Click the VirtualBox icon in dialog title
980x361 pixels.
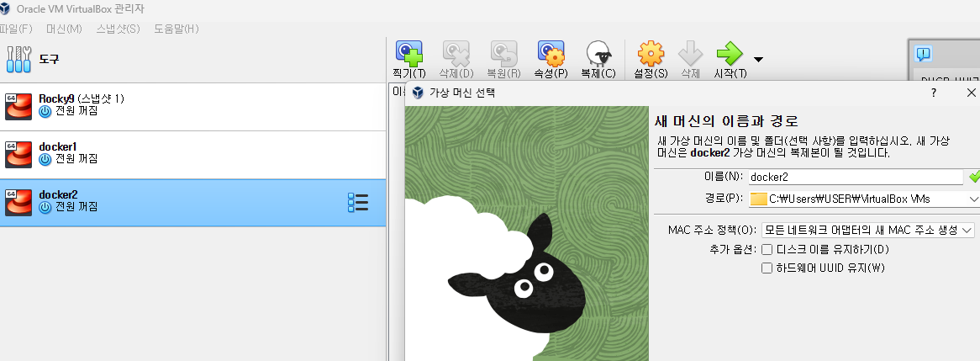(x=418, y=93)
